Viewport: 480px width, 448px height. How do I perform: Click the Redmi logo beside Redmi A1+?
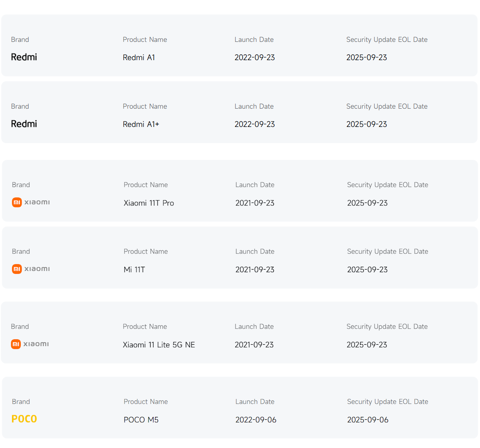(24, 124)
